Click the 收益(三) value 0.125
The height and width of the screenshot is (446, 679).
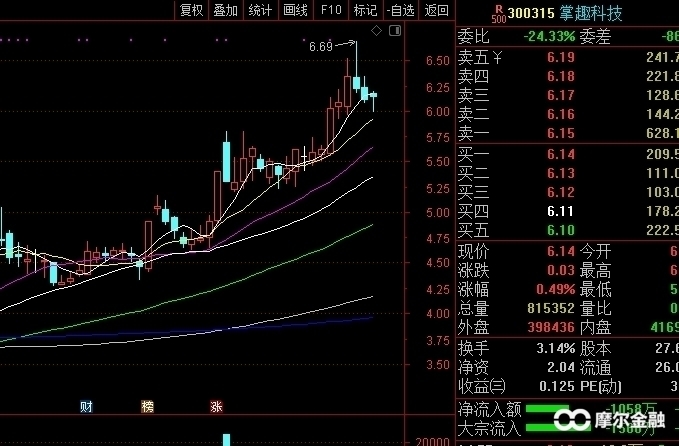tap(557, 386)
